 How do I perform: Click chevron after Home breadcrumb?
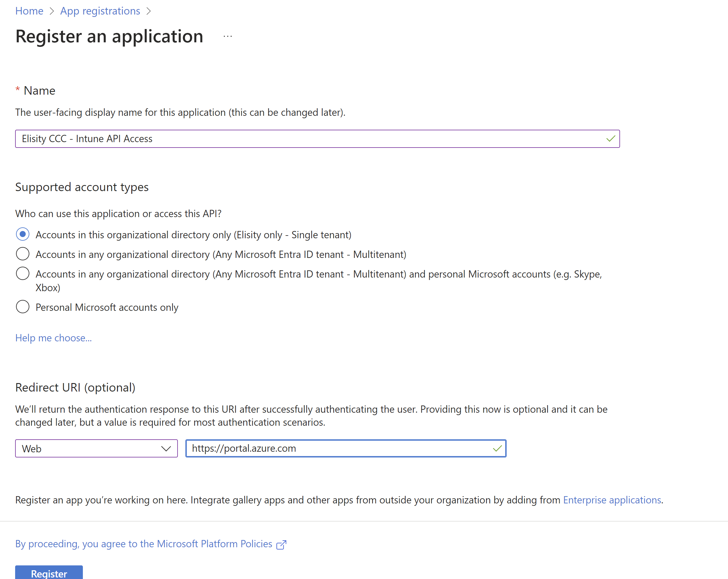tap(52, 11)
